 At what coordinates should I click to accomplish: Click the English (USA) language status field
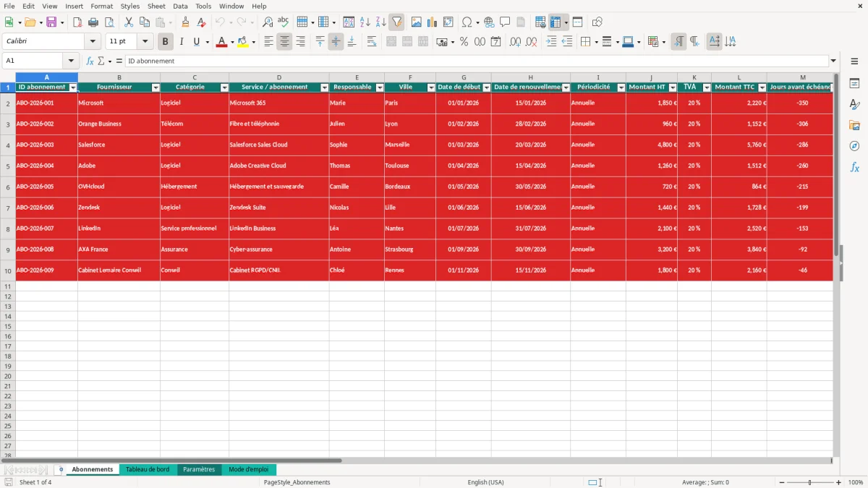pos(486,482)
